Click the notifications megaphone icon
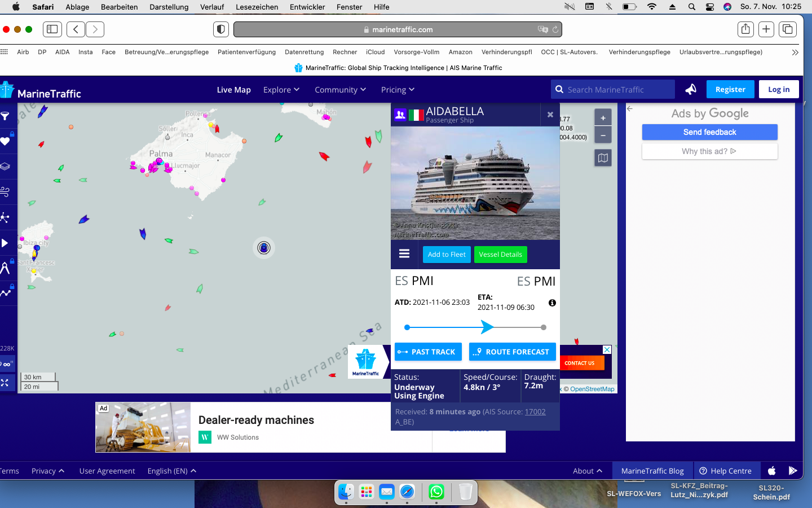 691,89
